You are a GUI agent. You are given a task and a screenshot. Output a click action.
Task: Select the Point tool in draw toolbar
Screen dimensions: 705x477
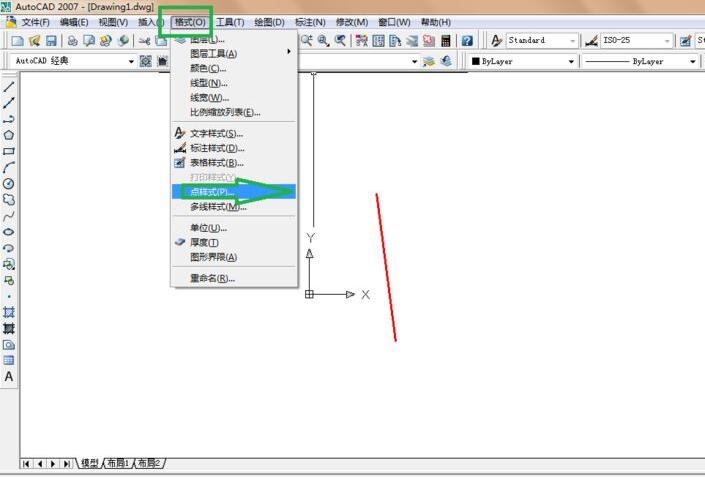pos(9,297)
